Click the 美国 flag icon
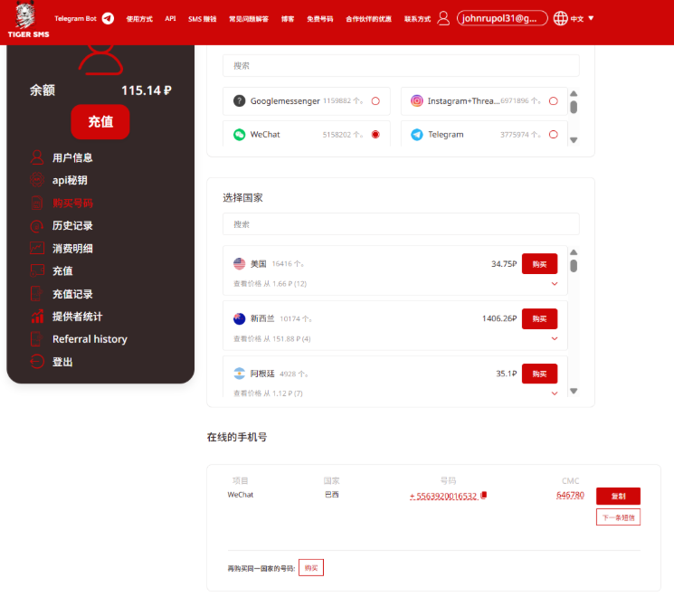 point(239,263)
